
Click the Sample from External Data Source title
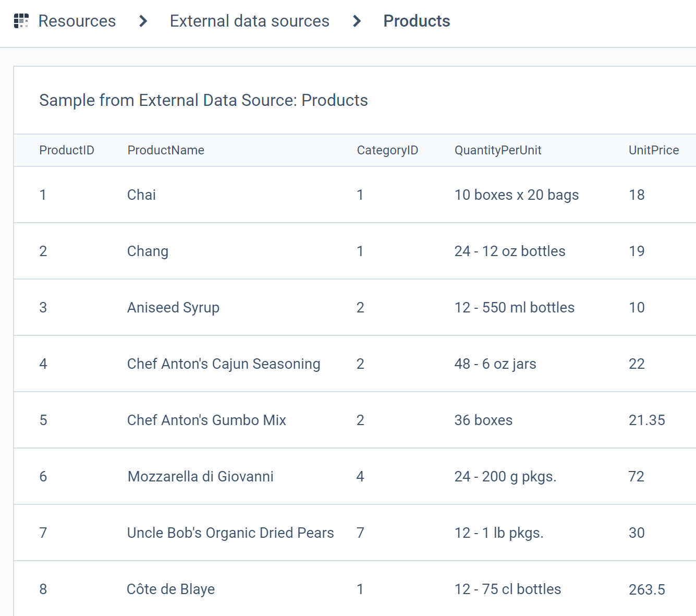point(203,100)
